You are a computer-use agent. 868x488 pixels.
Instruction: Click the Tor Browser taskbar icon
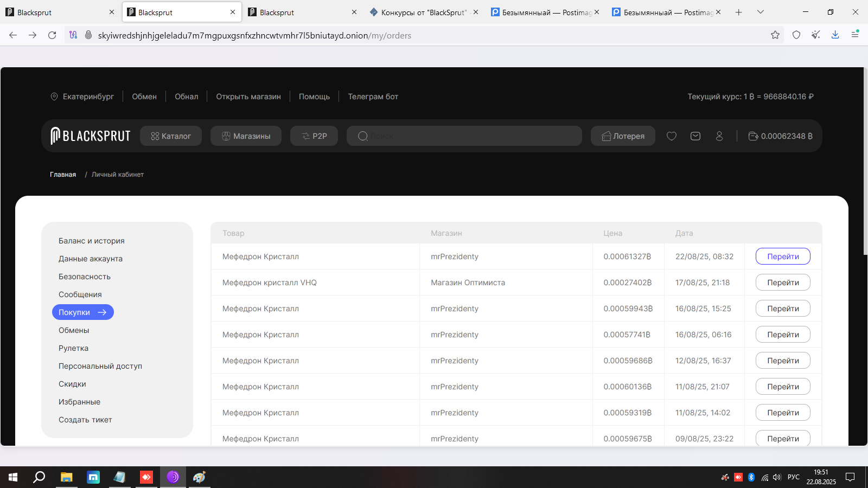tap(173, 477)
